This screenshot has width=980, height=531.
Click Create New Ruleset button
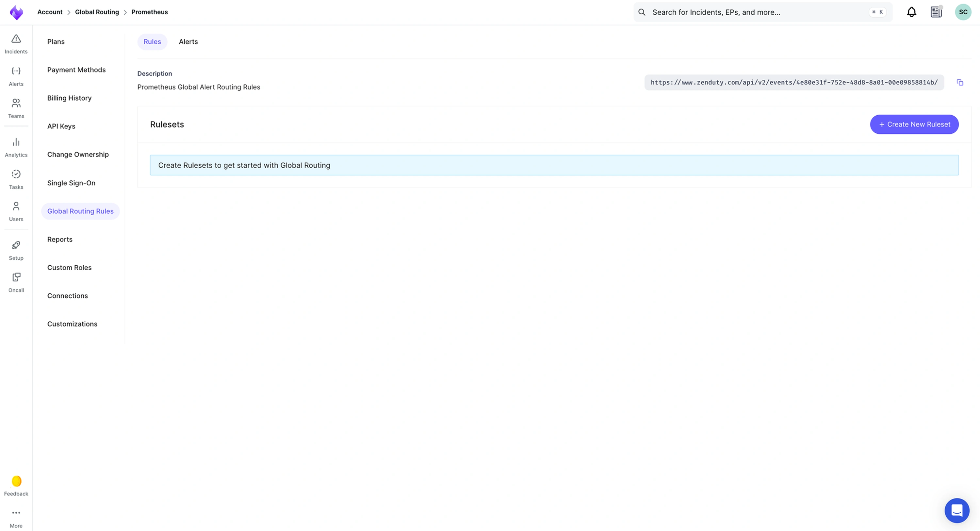pos(914,124)
